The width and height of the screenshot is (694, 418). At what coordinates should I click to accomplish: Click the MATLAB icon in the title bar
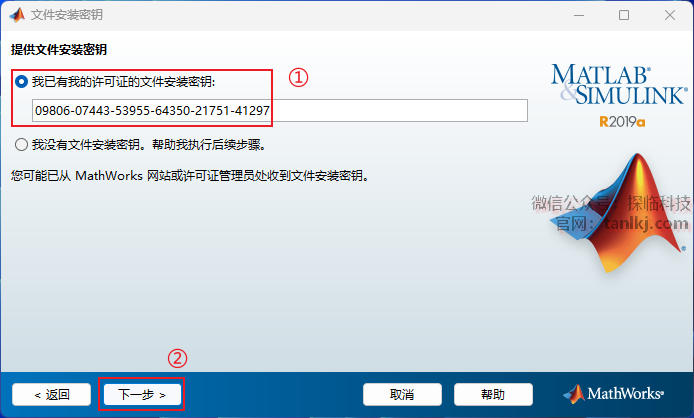point(17,15)
